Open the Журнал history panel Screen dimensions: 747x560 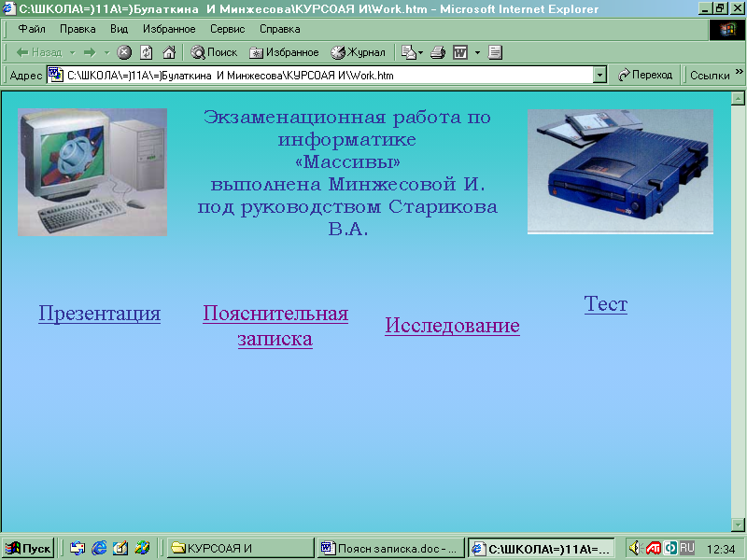pyautogui.click(x=359, y=52)
